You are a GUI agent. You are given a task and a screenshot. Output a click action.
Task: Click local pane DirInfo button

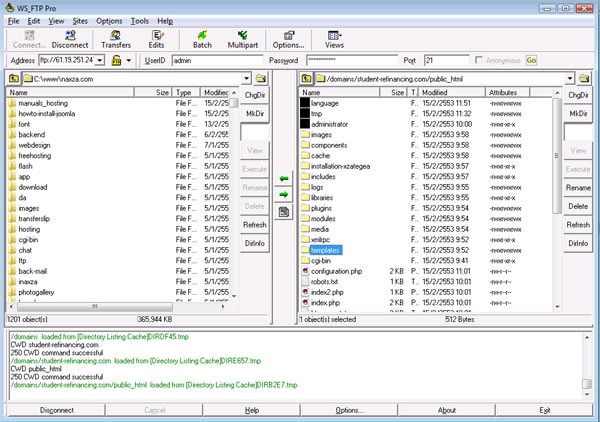click(255, 243)
